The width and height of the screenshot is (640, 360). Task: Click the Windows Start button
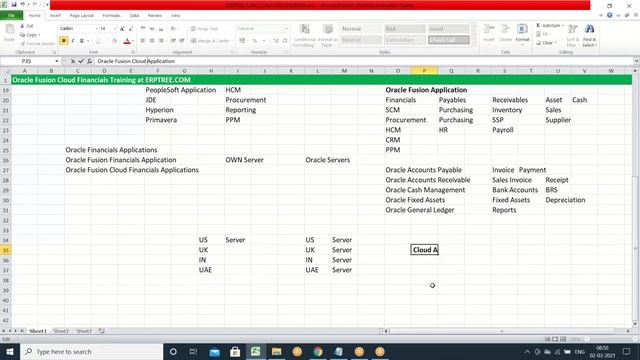(10, 351)
